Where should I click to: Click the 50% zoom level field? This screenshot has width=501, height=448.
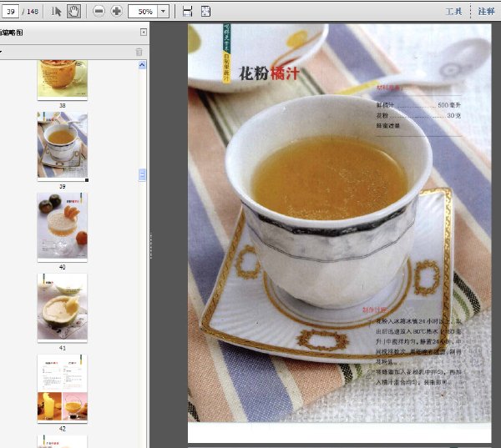click(x=143, y=12)
